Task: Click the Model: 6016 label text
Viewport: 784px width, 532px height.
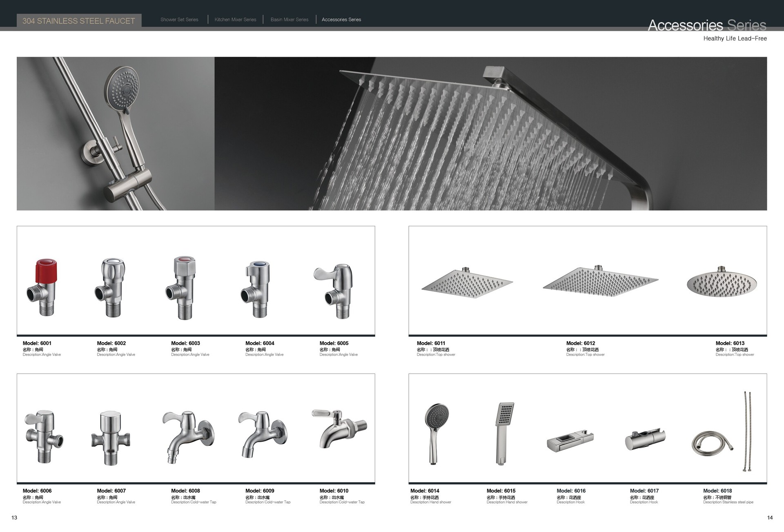Action: coord(571,491)
